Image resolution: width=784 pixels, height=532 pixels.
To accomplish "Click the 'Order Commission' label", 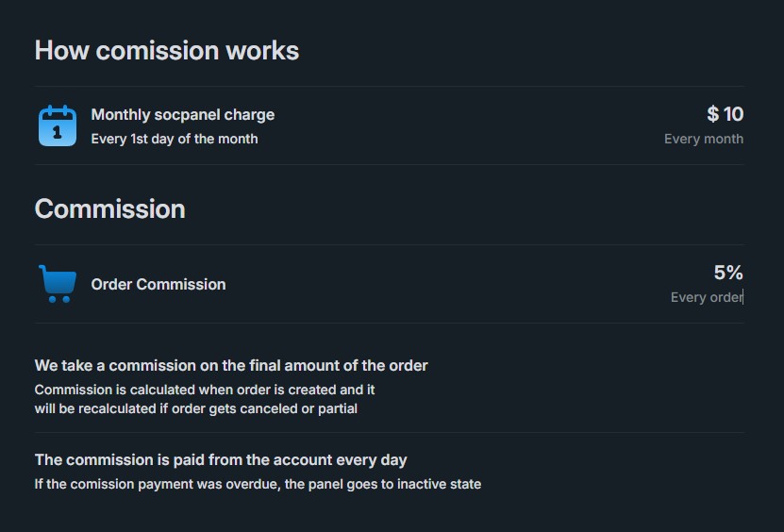I will [158, 285].
